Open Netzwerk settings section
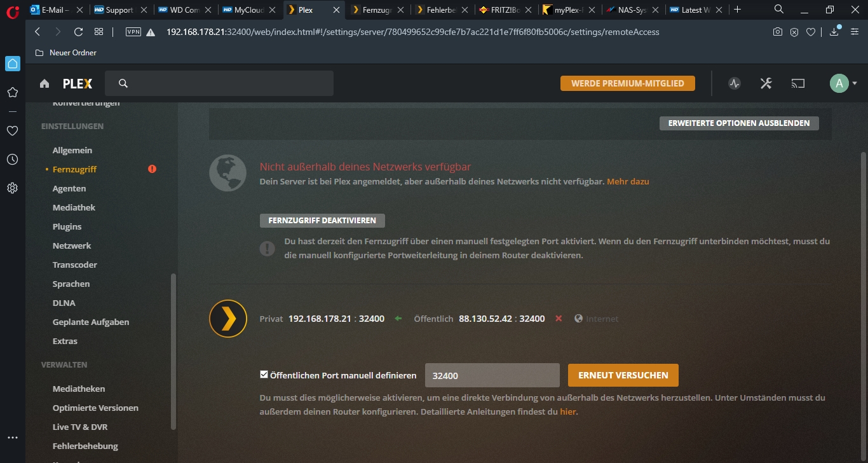The width and height of the screenshot is (868, 463). 72,245
